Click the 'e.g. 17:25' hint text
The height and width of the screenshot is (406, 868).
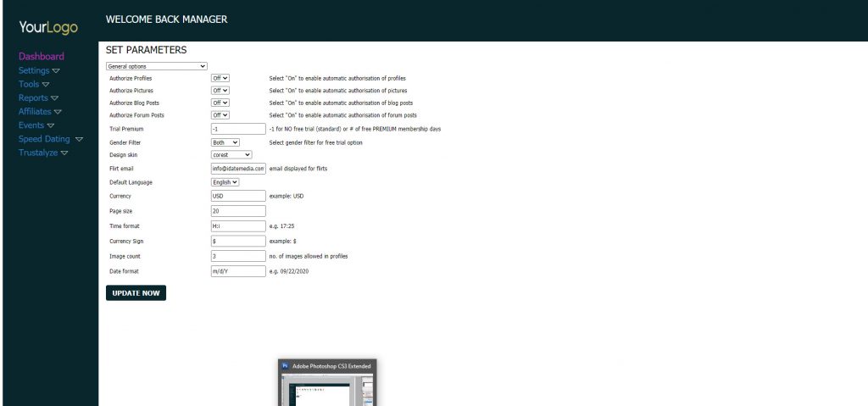tap(281, 226)
